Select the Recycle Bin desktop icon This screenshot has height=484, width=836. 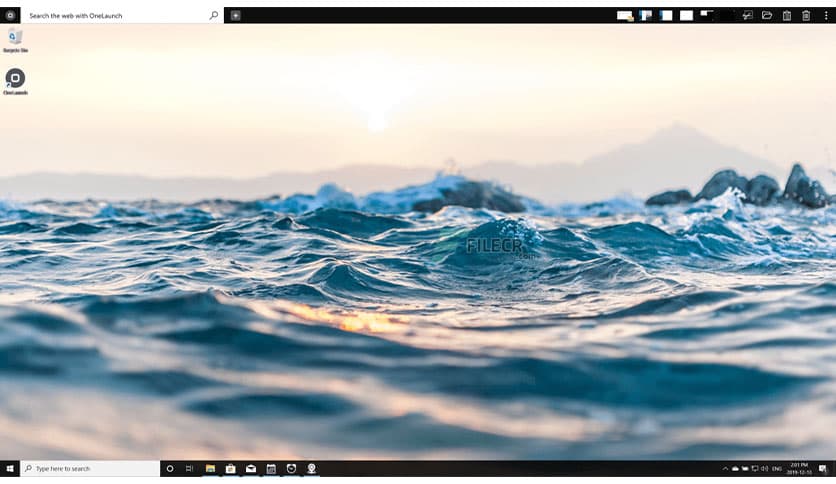(x=15, y=38)
